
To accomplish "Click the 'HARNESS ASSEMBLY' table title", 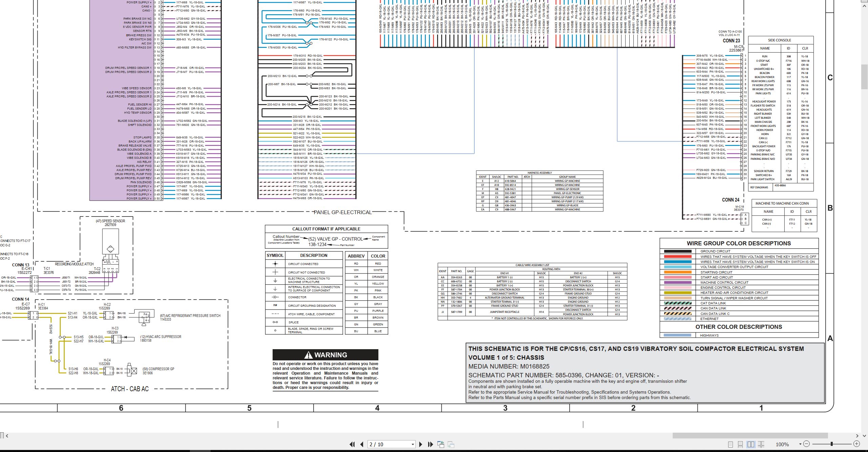I will (x=540, y=173).
